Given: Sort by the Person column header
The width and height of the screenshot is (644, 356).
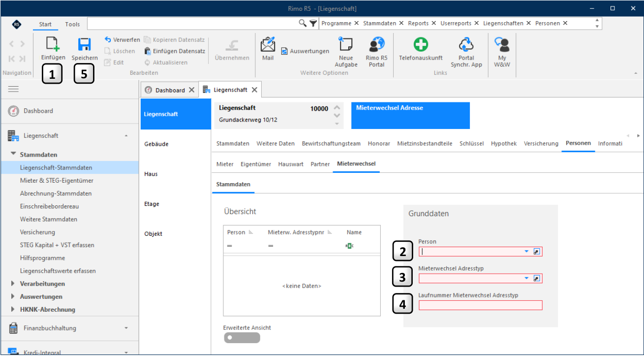Looking at the screenshot, I should [x=236, y=232].
